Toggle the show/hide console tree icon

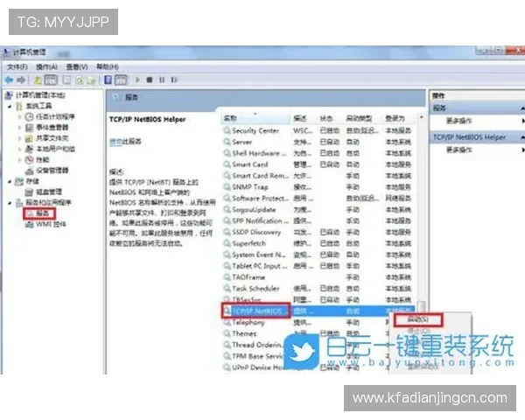click(51, 80)
